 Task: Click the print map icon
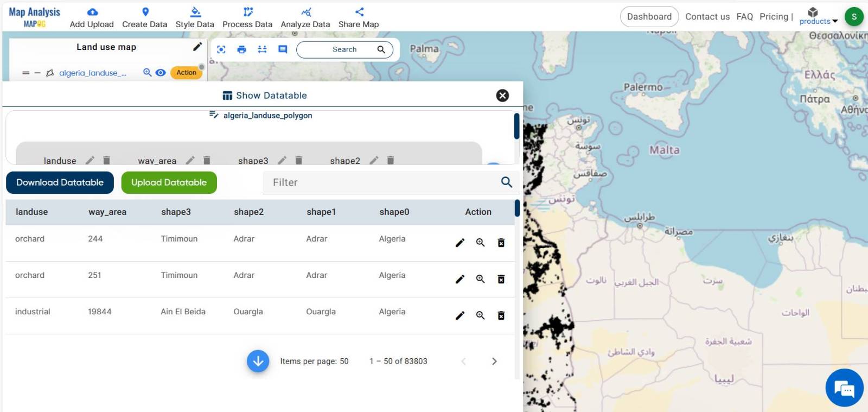coord(241,49)
